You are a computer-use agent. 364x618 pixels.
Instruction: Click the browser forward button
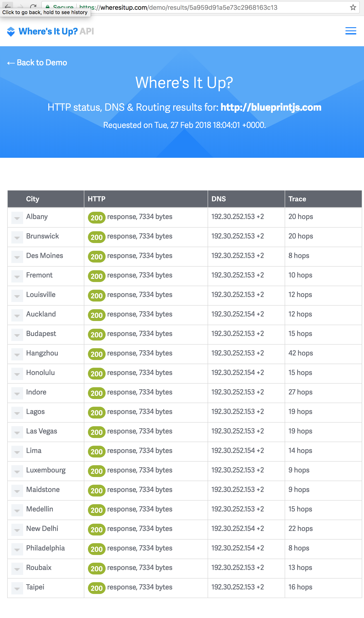(x=21, y=7)
